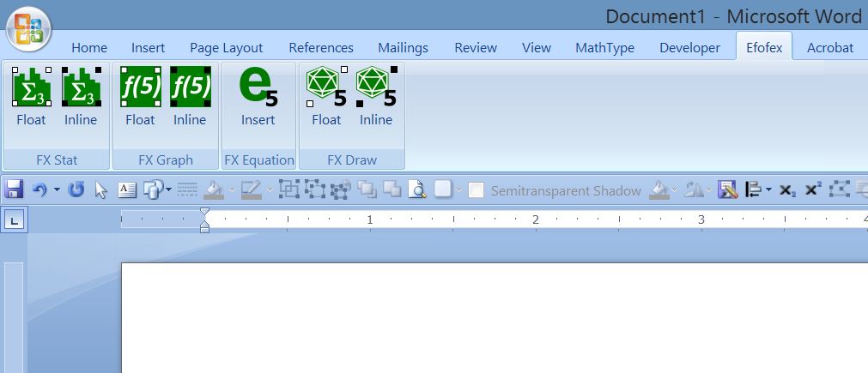Click the tab stop selector button
The width and height of the screenshot is (868, 373).
14,221
